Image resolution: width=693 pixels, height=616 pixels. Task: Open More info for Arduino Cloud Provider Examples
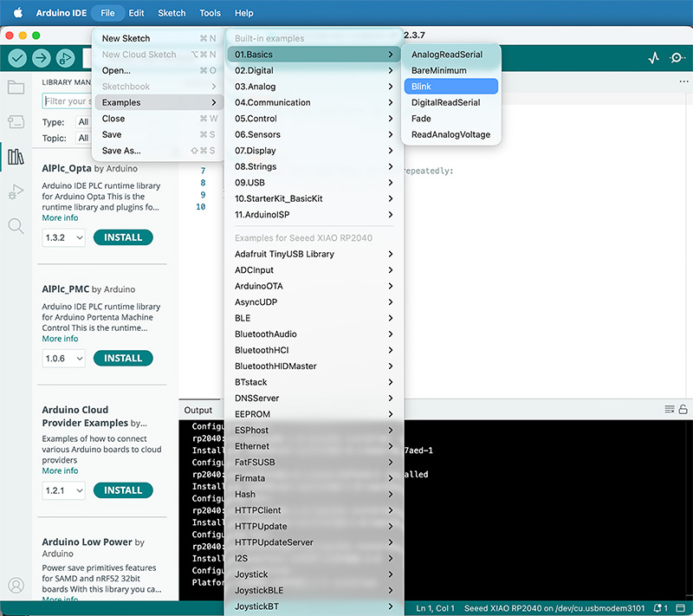point(60,470)
